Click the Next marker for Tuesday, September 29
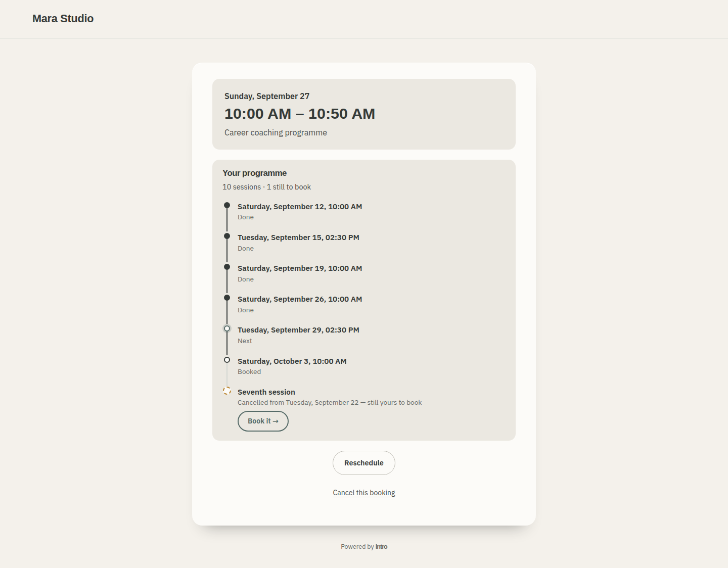This screenshot has width=728, height=568. (227, 328)
